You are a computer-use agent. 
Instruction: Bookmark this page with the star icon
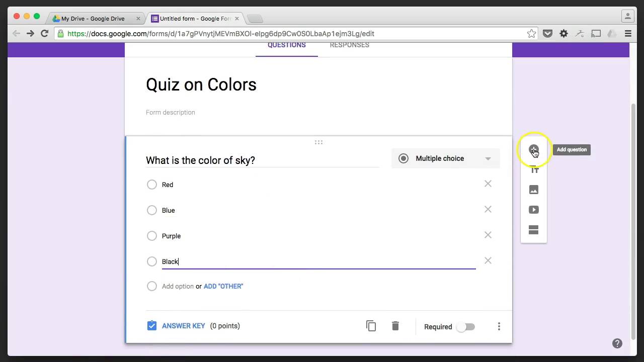tap(531, 34)
